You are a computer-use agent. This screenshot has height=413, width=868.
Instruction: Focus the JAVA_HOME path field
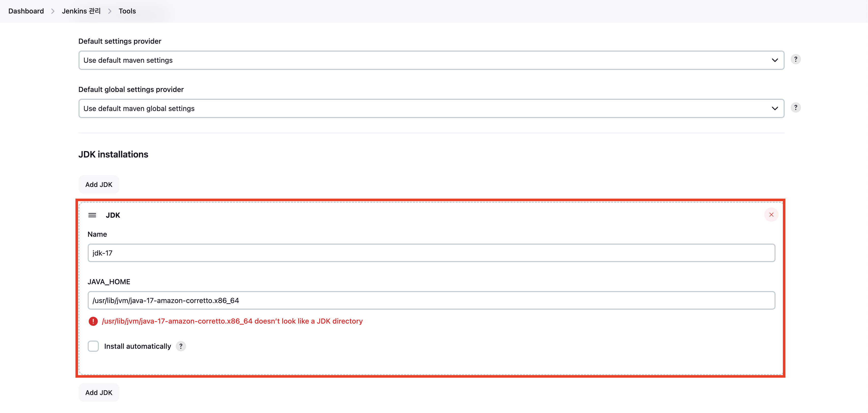click(431, 300)
